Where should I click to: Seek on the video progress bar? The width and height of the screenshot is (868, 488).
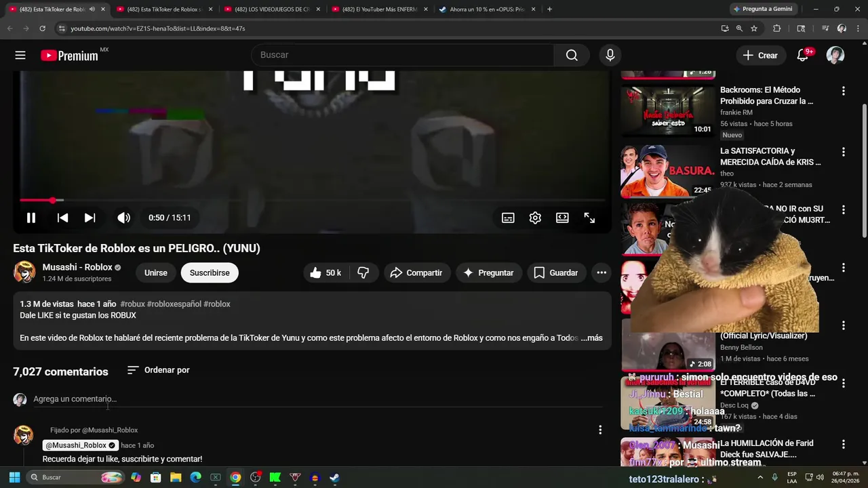pos(312,200)
